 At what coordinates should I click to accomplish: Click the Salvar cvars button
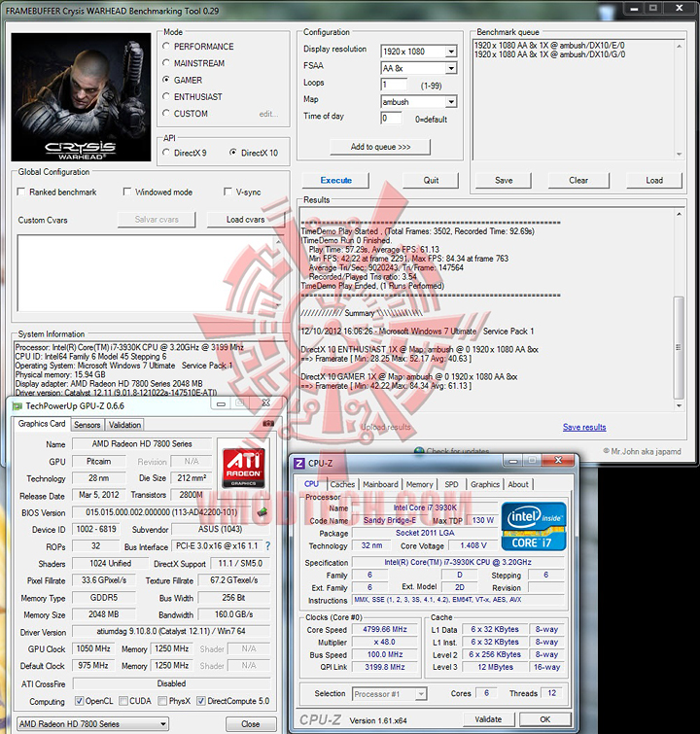point(157,220)
